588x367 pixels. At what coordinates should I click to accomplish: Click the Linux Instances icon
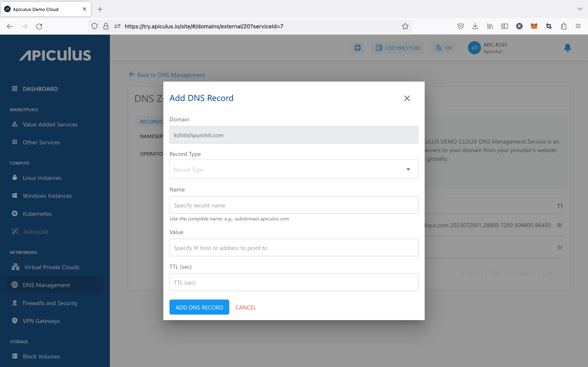(15, 178)
